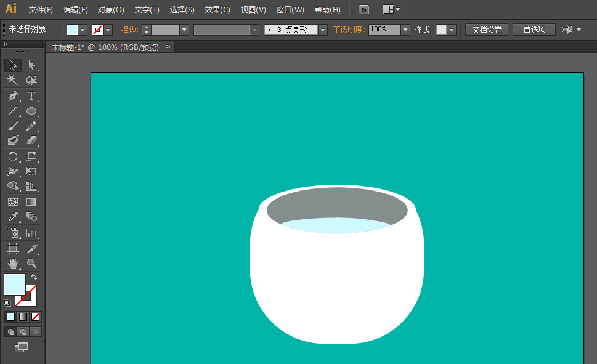Select the Lasso tool
Image resolution: width=597 pixels, height=364 pixels.
pos(31,80)
